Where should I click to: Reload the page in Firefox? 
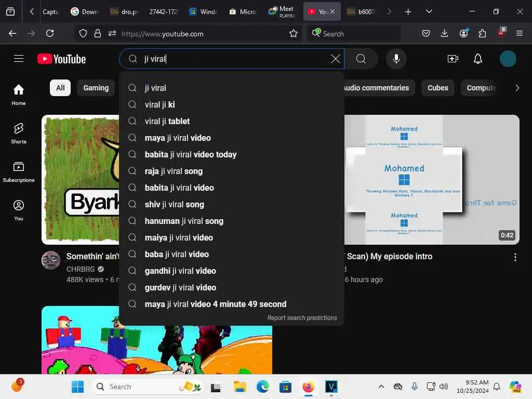click(50, 33)
